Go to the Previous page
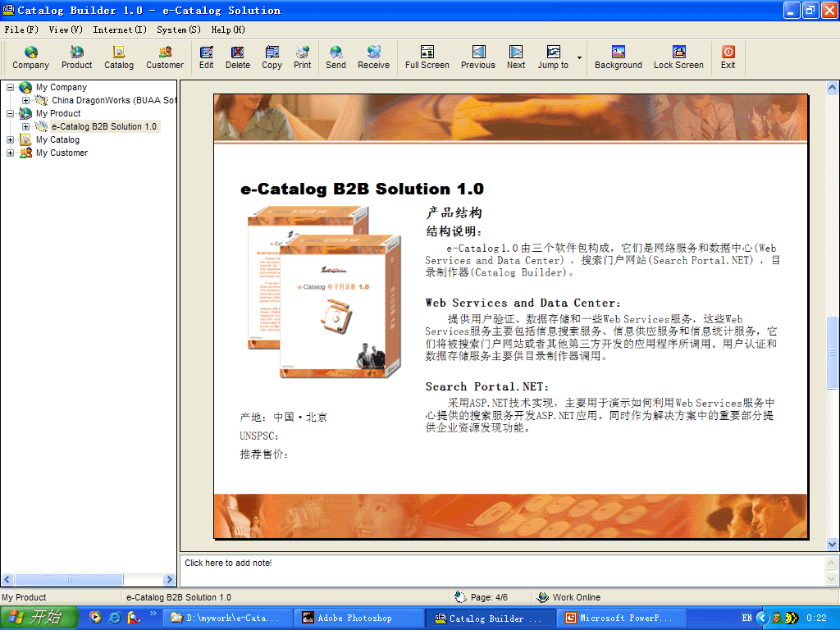840x630 pixels. pos(478,57)
